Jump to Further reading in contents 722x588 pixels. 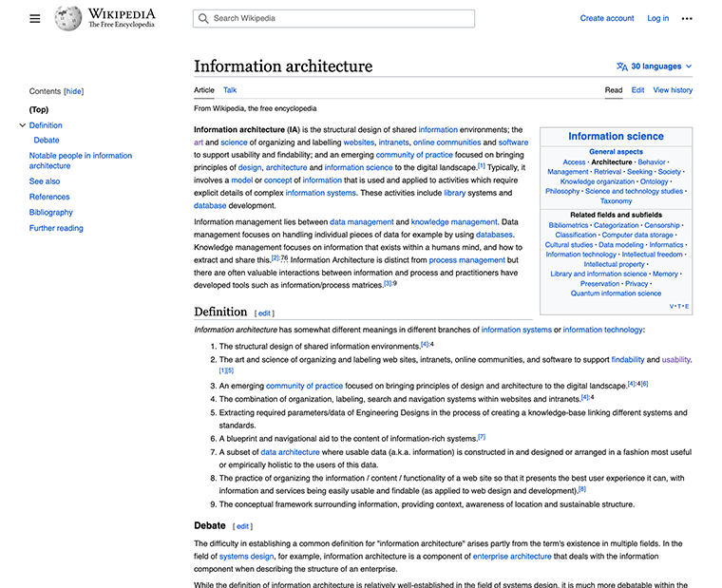[x=56, y=228]
